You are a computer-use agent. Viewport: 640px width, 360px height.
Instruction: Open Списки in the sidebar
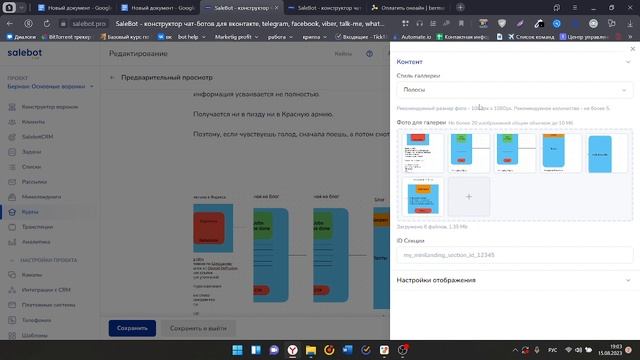[31, 167]
